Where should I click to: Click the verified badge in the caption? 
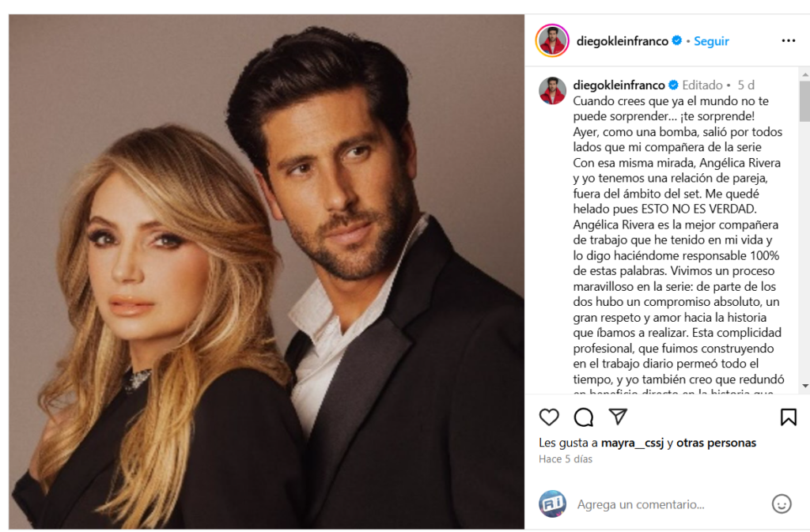(x=674, y=85)
